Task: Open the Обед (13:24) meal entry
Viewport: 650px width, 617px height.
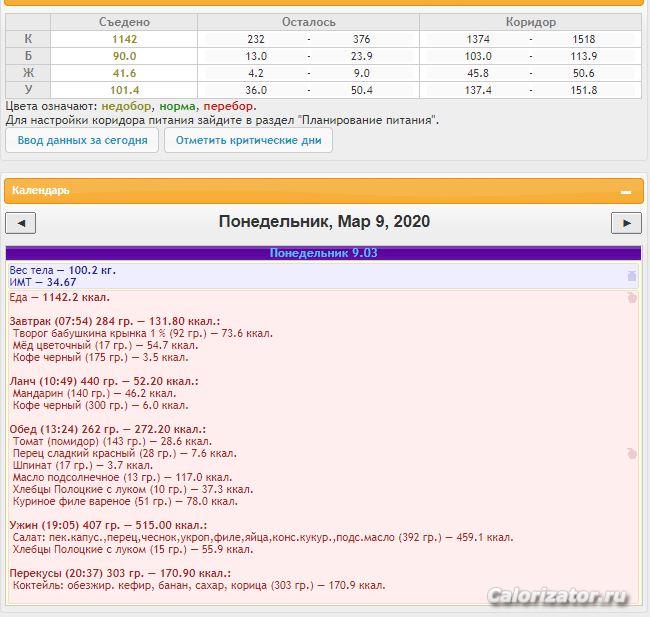Action: (x=107, y=429)
